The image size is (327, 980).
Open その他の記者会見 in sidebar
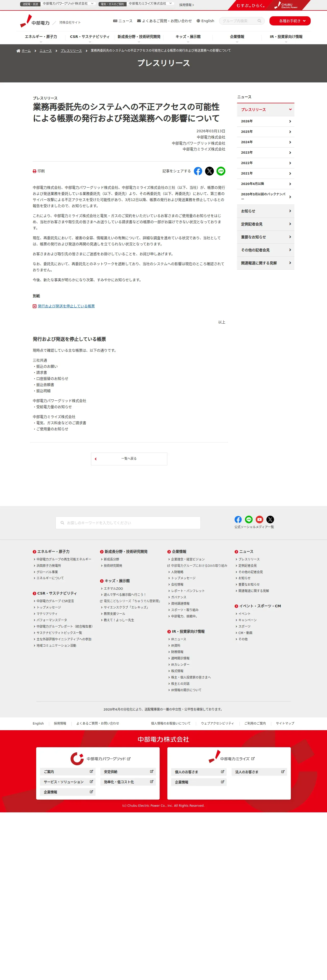265,250
